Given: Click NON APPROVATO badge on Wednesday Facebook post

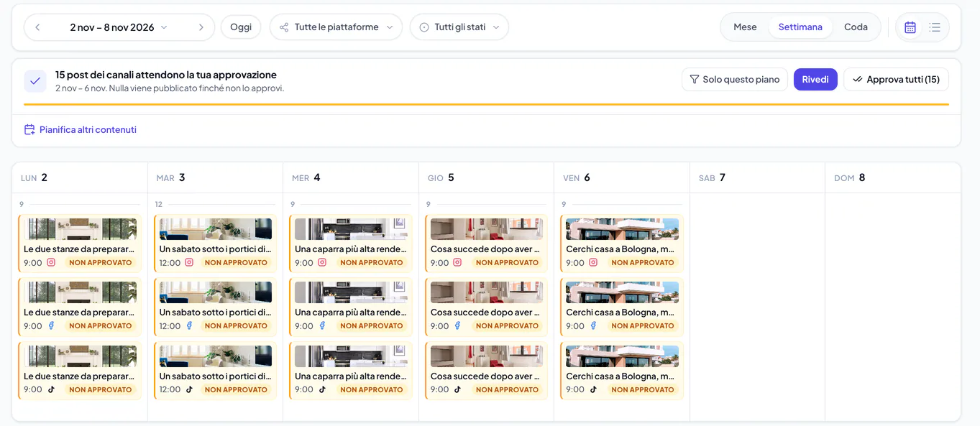Looking at the screenshot, I should (372, 326).
